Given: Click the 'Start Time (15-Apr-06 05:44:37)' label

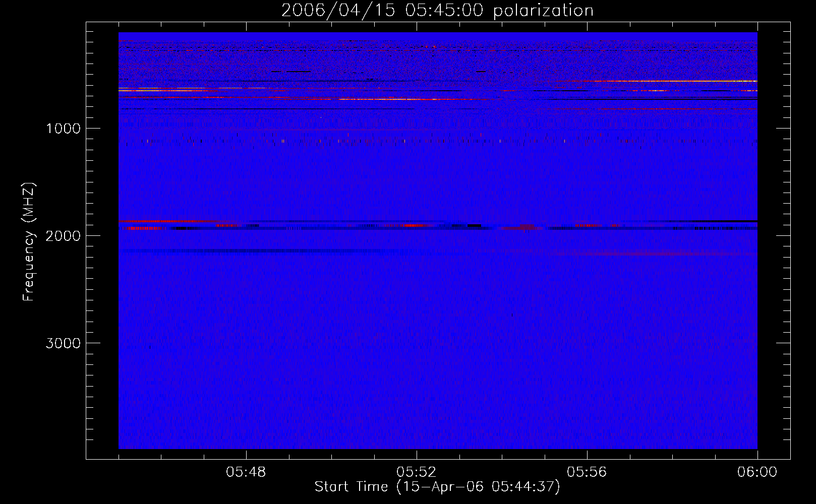Looking at the screenshot, I should click(x=437, y=487).
